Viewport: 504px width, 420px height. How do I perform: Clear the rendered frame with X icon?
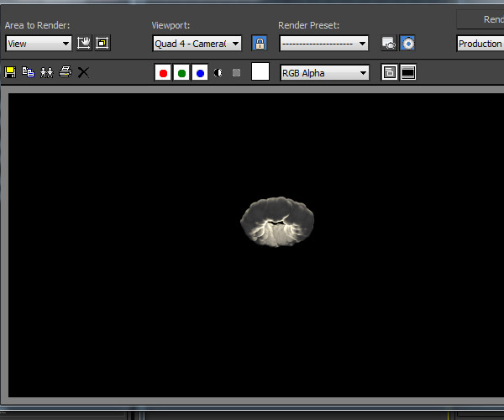83,72
